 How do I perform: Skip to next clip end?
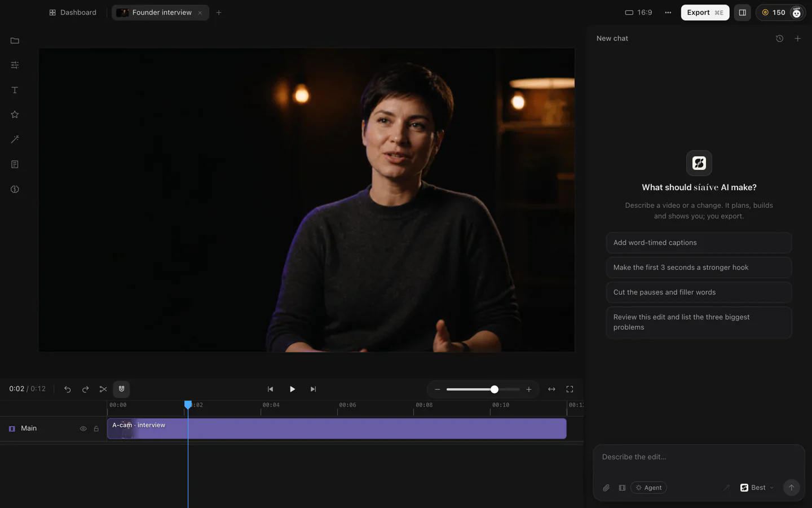313,389
